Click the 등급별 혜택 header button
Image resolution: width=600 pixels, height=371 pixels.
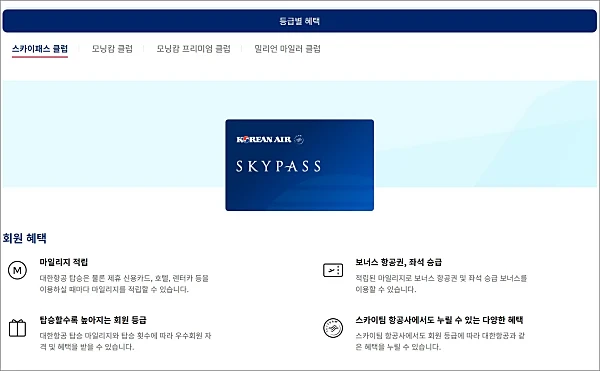coord(300,21)
